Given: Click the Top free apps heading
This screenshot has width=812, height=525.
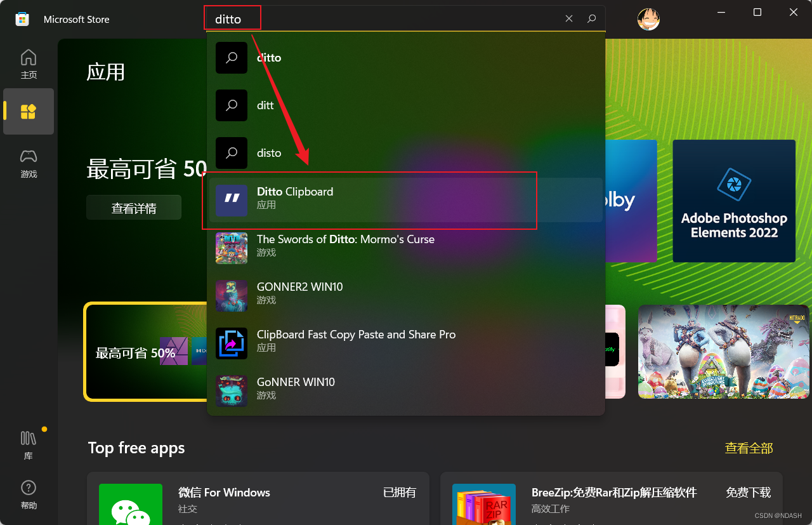Looking at the screenshot, I should coord(136,448).
